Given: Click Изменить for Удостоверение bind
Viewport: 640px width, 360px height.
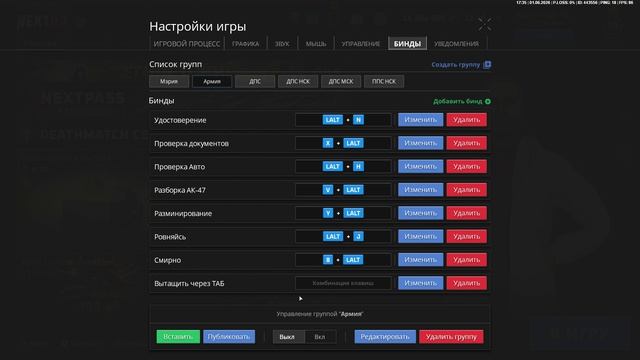Looking at the screenshot, I should click(420, 120).
